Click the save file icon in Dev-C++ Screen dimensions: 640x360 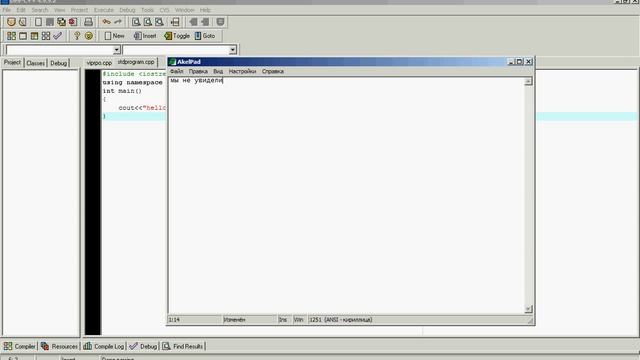pyautogui.click(x=50, y=22)
